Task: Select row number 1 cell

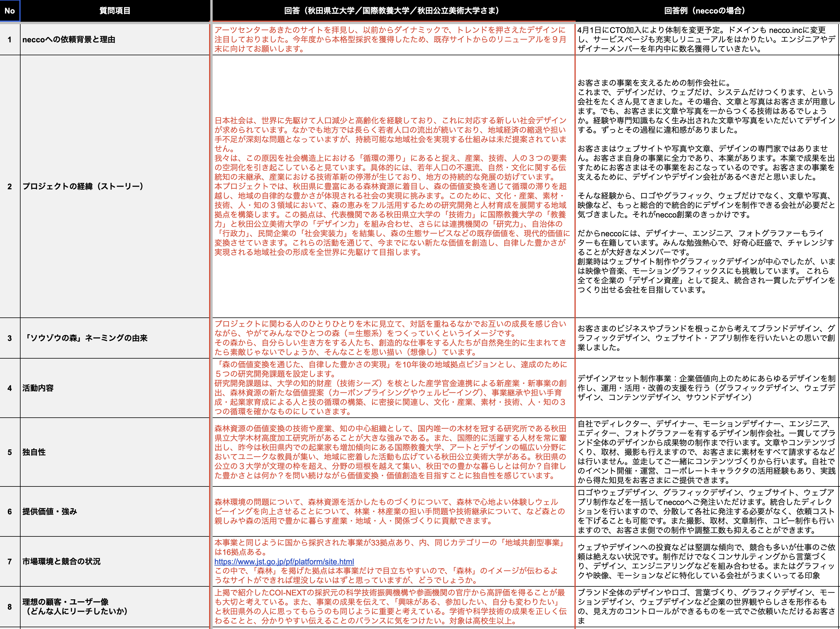Action: [10, 39]
